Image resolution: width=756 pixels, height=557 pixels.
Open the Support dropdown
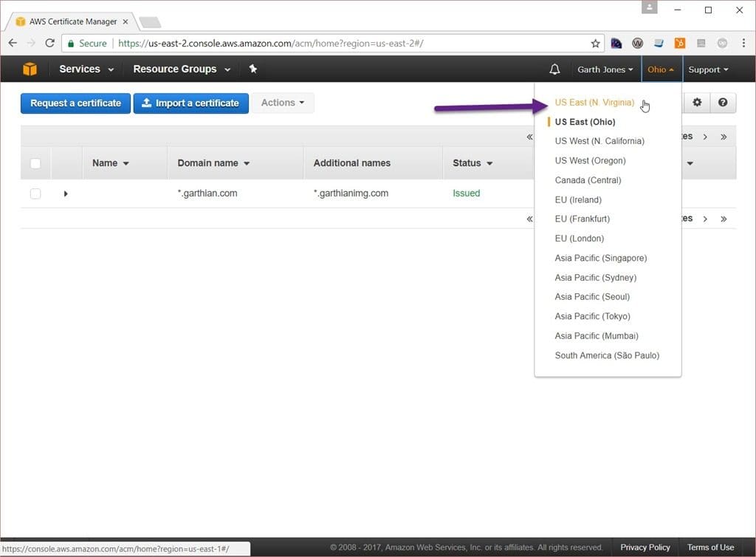tap(708, 69)
